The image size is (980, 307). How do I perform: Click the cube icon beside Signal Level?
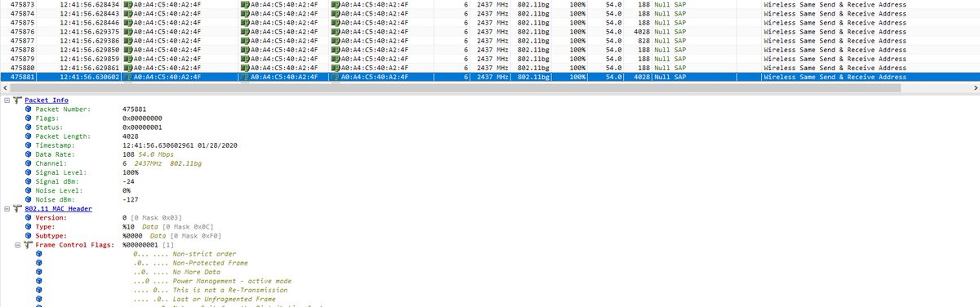click(x=29, y=172)
